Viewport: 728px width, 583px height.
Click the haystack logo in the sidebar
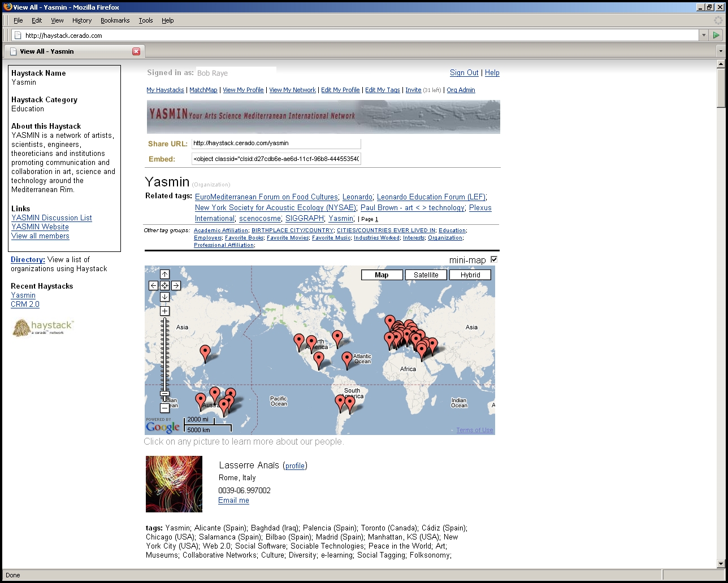pyautogui.click(x=43, y=328)
